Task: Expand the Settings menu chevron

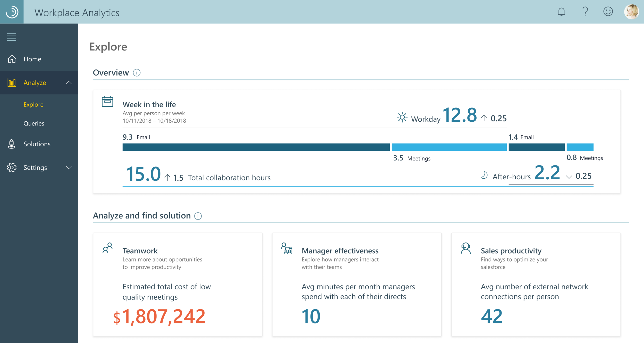Action: [x=69, y=168]
